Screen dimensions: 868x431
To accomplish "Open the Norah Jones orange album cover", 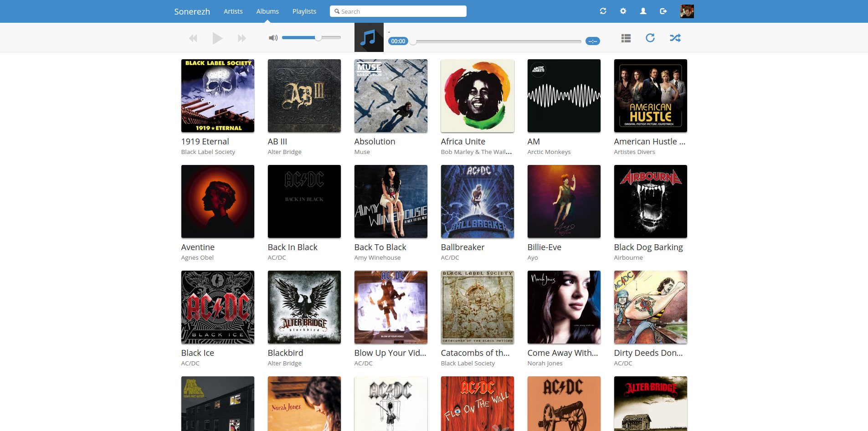I will point(304,404).
